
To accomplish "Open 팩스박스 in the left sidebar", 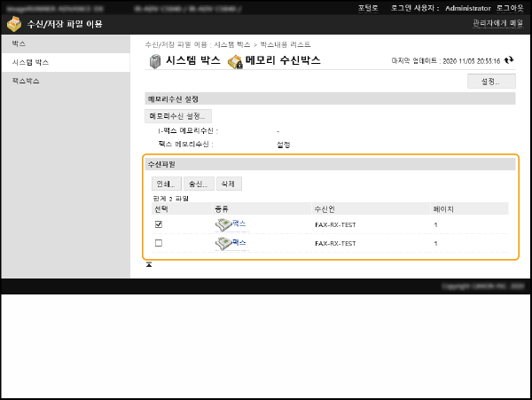I will 26,82.
